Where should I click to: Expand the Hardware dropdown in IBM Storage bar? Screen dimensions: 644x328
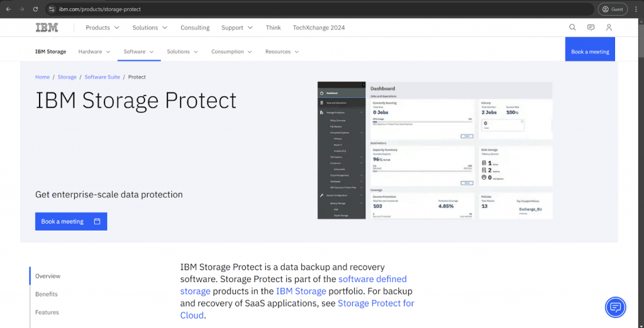coord(94,52)
